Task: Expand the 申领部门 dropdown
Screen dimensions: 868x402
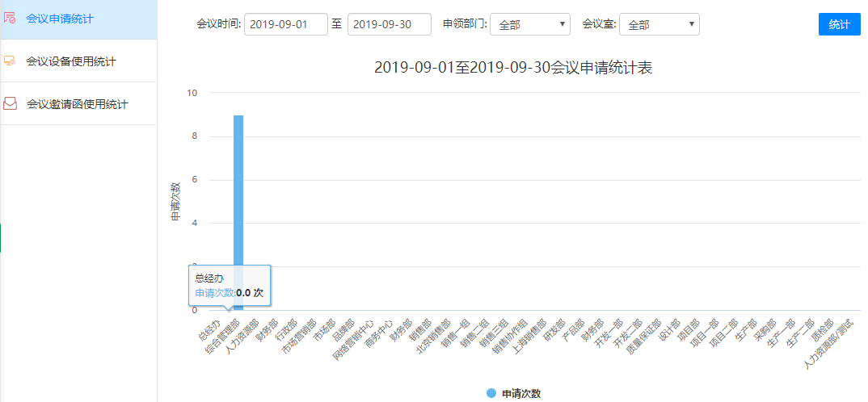Action: [x=529, y=24]
